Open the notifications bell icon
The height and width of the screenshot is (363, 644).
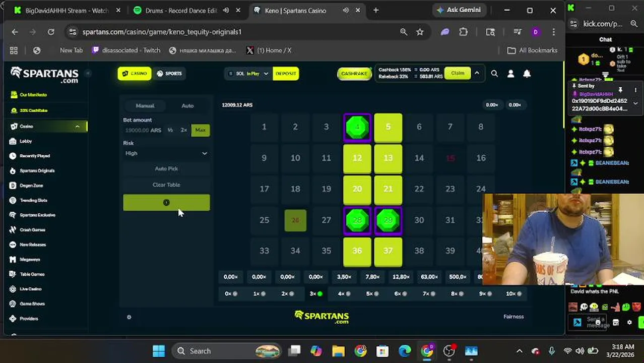pyautogui.click(x=527, y=74)
